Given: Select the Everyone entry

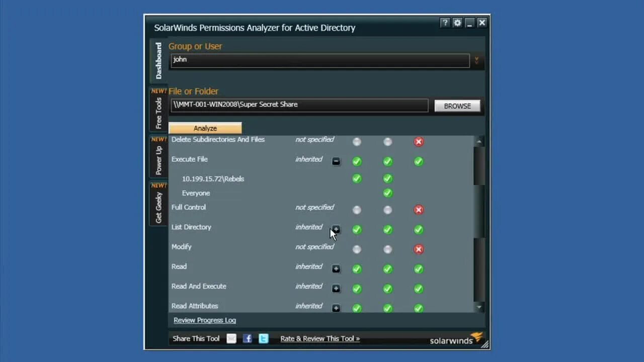Looking at the screenshot, I should tap(196, 193).
